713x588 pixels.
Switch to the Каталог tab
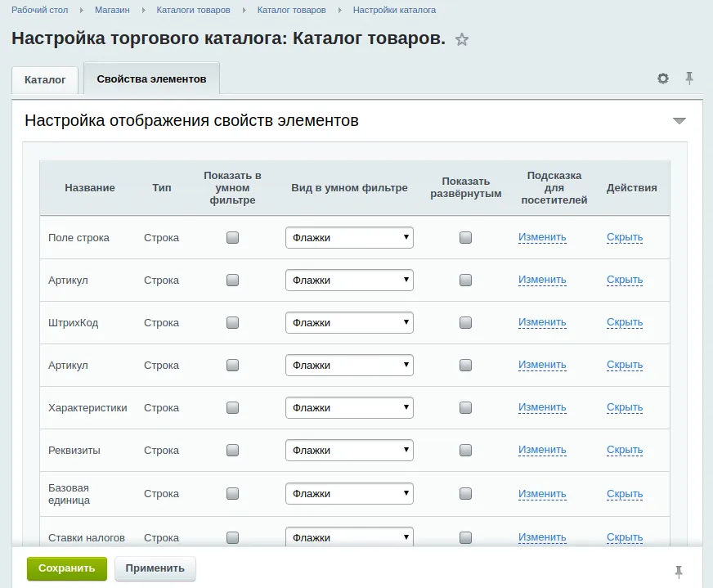[x=44, y=79]
